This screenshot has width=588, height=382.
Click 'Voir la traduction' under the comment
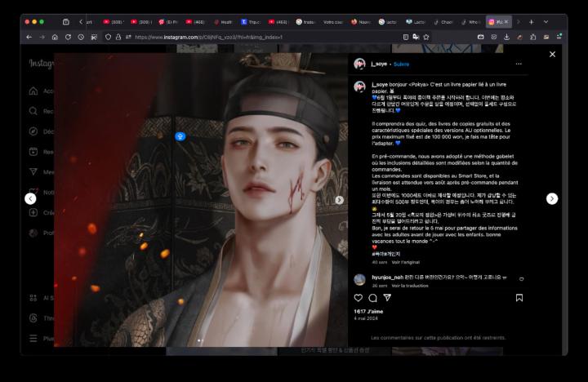coord(409,286)
